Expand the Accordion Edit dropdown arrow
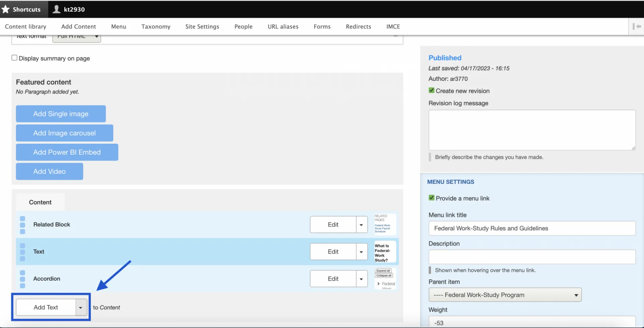The width and height of the screenshot is (644, 328). [x=362, y=279]
